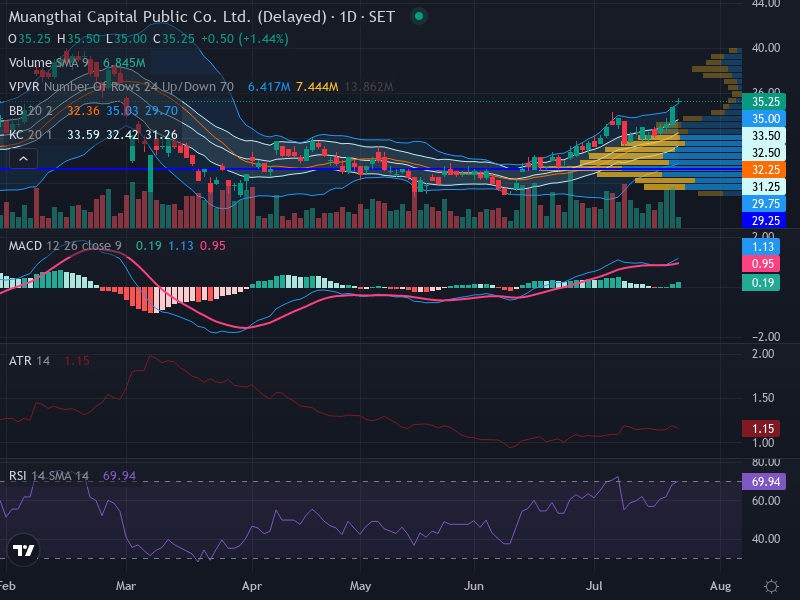Click the 32.50 price axis label

coord(764,153)
